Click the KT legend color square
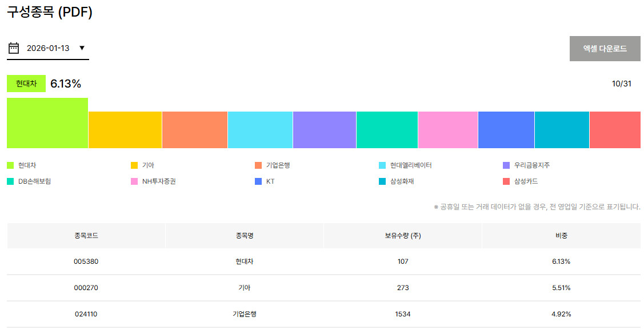 click(x=258, y=181)
